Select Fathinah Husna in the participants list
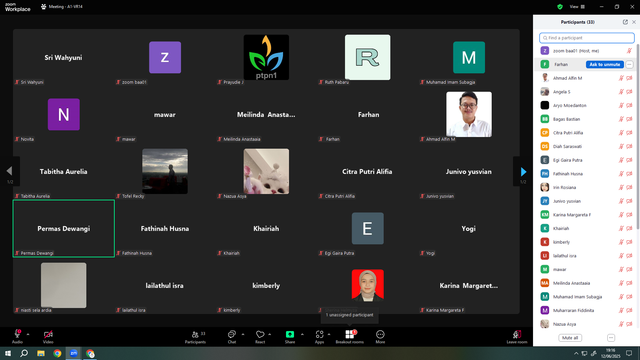This screenshot has width=640, height=360. [586, 173]
